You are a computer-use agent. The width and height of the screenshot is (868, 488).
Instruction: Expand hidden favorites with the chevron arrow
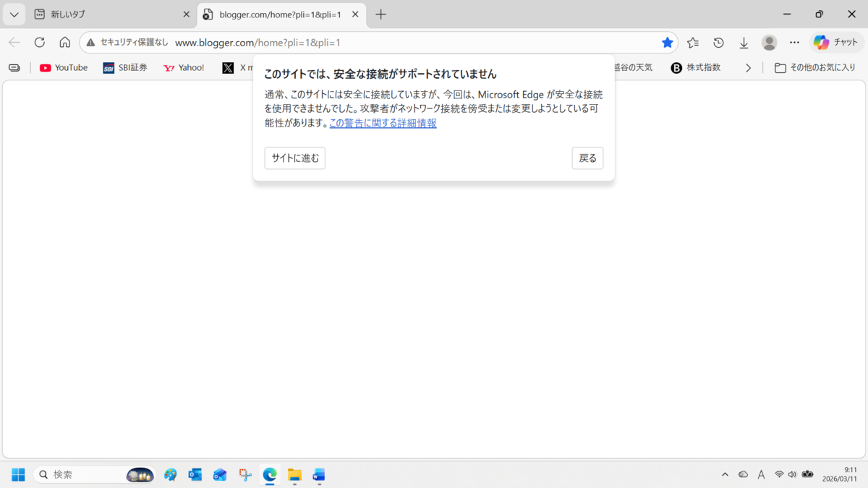pos(748,68)
